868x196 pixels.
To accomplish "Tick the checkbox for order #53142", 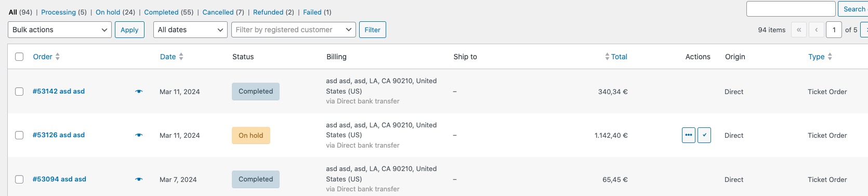I will pyautogui.click(x=19, y=92).
